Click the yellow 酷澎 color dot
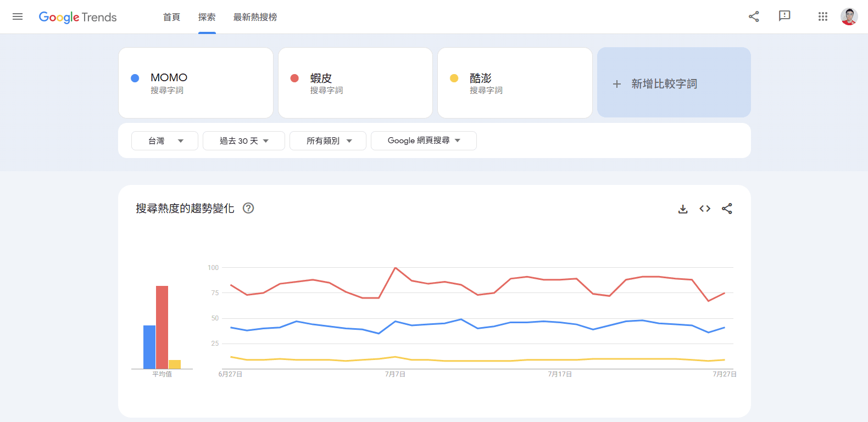Viewport: 868px width, 422px height. tap(454, 78)
